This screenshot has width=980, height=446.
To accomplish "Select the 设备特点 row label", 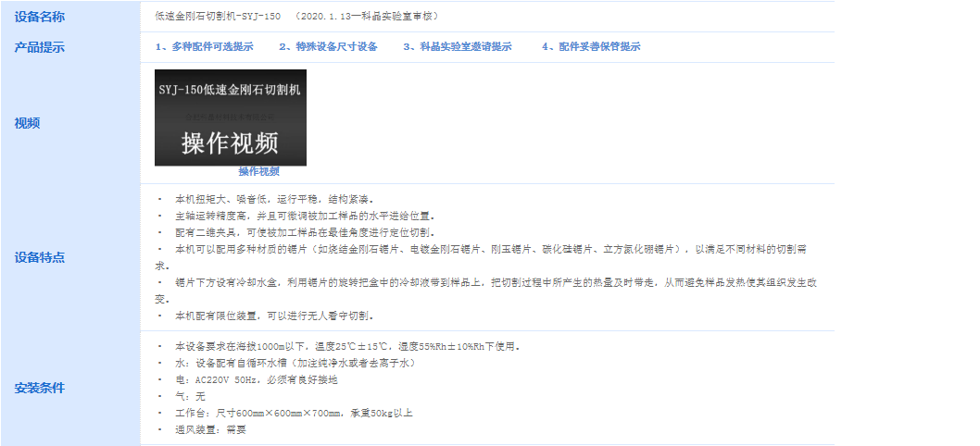I will (x=40, y=257).
